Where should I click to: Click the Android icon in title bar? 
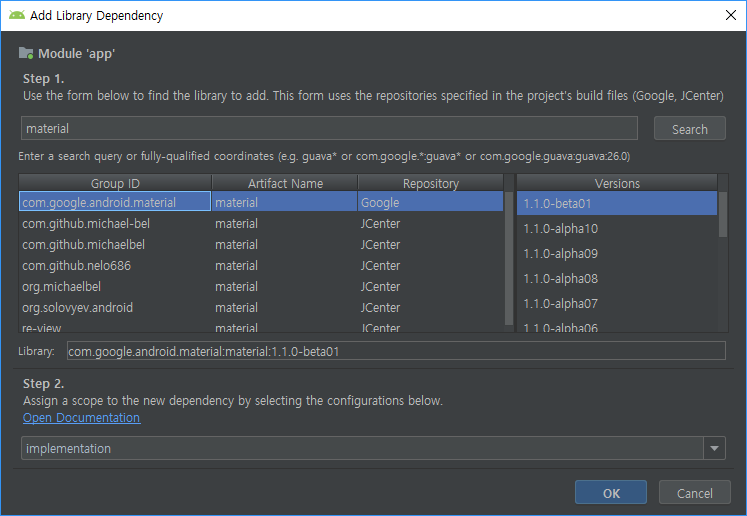tap(17, 15)
